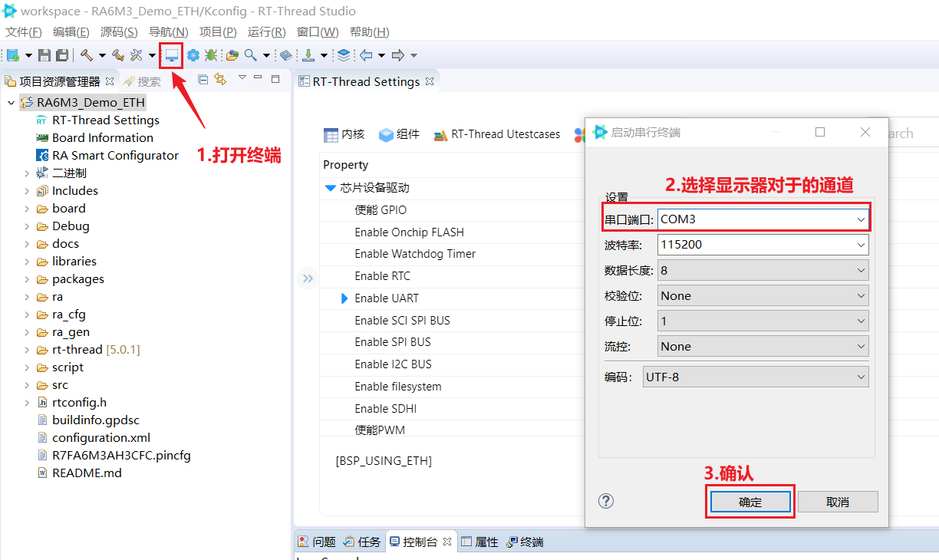Open the hammer Build dropdown arrow
939x560 pixels.
(101, 55)
